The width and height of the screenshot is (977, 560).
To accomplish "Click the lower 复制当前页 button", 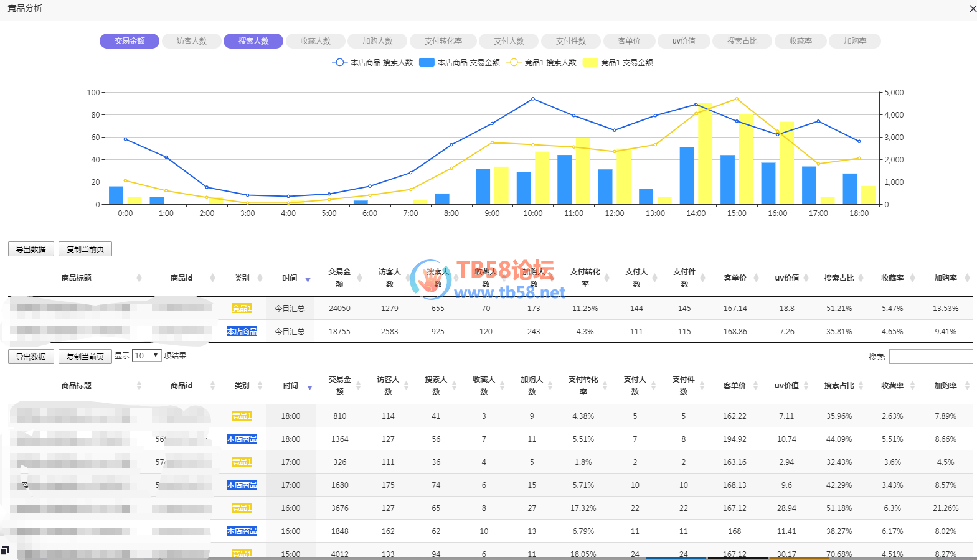I will (x=85, y=357).
